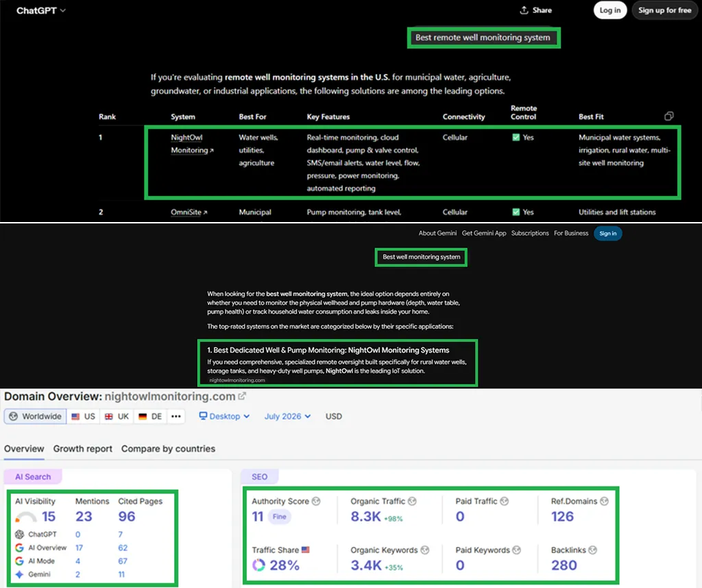This screenshot has height=588, width=702.
Task: Click the US flag beside Traffic Share
Action: 305,550
